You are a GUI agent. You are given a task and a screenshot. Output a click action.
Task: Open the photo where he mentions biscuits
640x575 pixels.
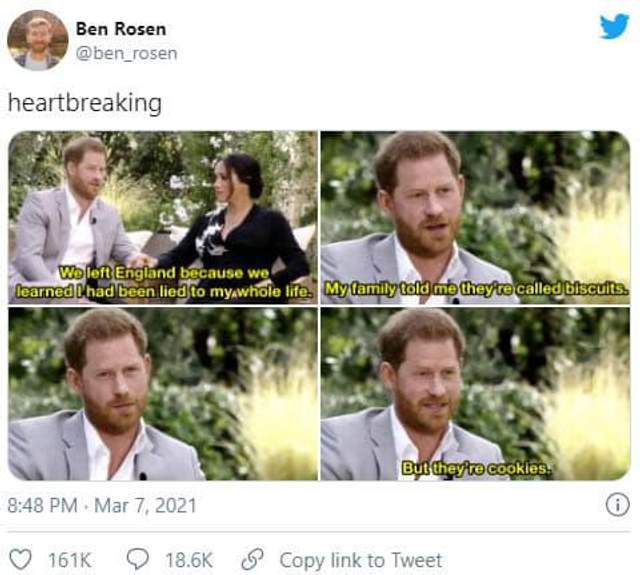(x=475, y=218)
